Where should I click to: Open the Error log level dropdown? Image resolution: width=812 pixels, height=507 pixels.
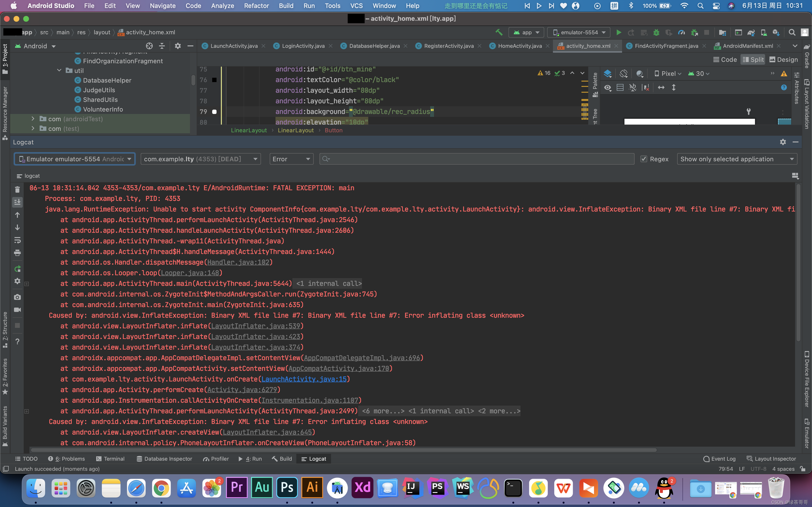click(x=291, y=159)
